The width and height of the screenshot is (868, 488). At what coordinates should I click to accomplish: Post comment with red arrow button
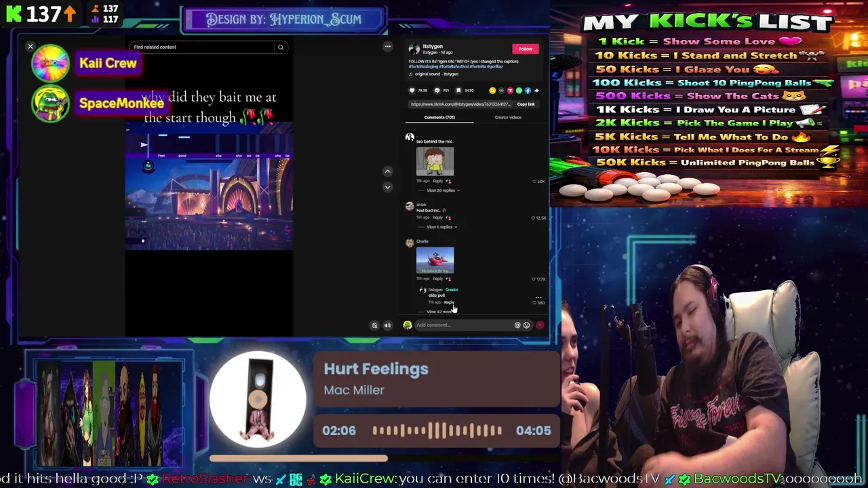point(540,325)
